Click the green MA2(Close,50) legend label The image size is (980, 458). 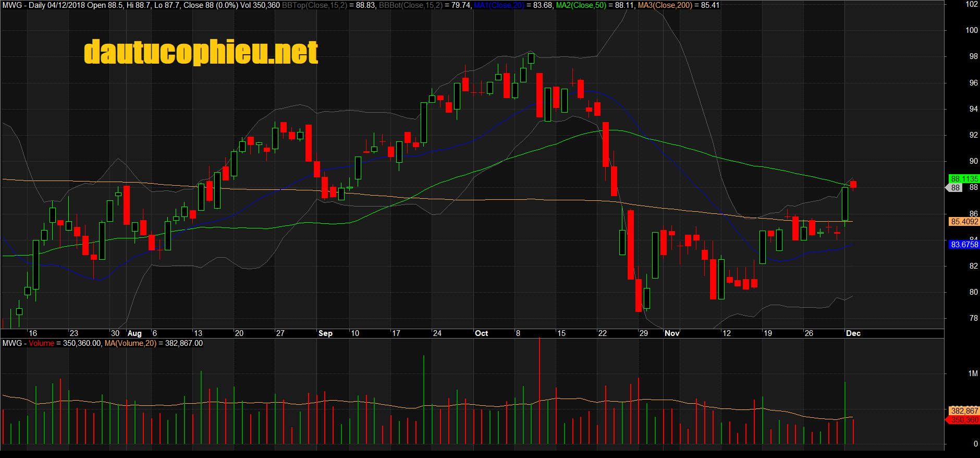[x=581, y=5]
